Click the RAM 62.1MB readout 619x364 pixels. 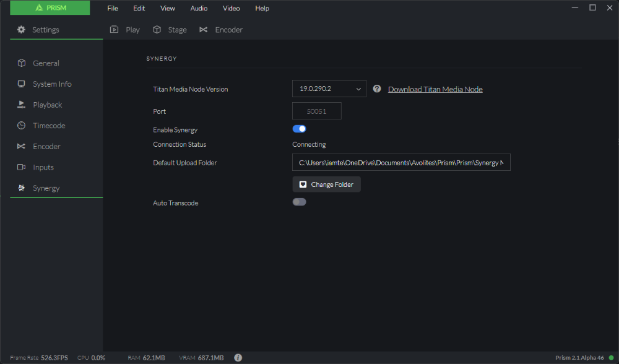coord(146,358)
